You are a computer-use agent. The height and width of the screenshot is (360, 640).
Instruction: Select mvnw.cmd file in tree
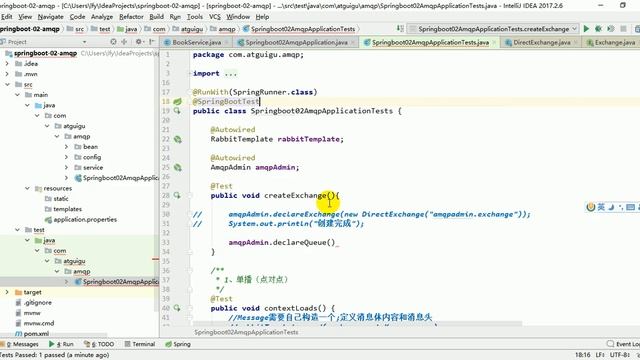pos(34,323)
